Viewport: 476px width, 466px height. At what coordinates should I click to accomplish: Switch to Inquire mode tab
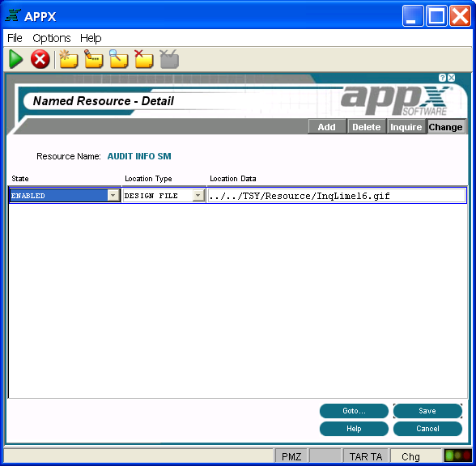(406, 127)
